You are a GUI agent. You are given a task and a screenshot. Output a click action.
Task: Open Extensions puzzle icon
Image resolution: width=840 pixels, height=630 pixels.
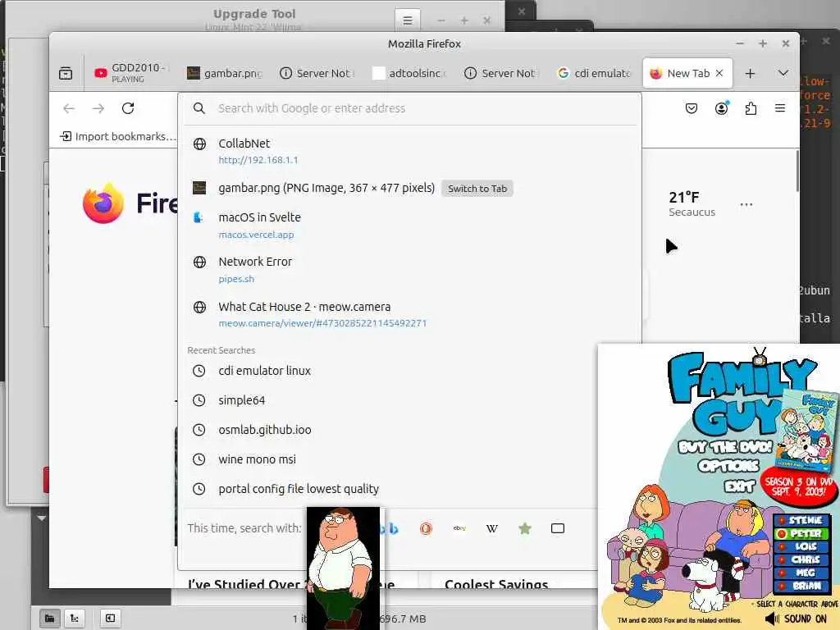pyautogui.click(x=751, y=108)
